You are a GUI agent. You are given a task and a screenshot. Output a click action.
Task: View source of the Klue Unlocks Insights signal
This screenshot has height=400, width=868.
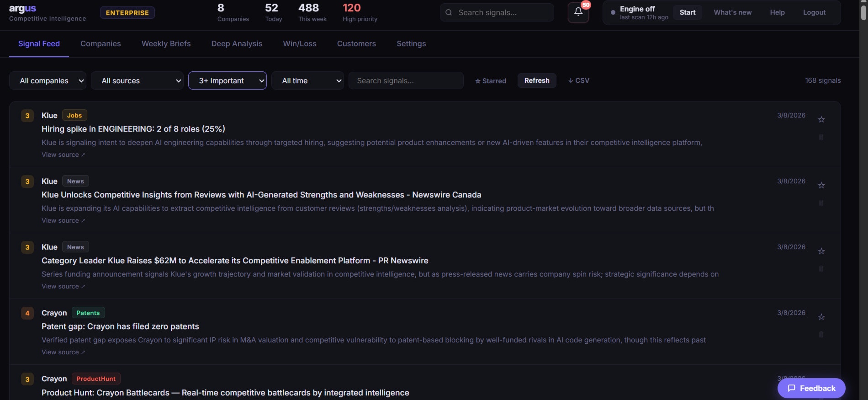click(63, 220)
